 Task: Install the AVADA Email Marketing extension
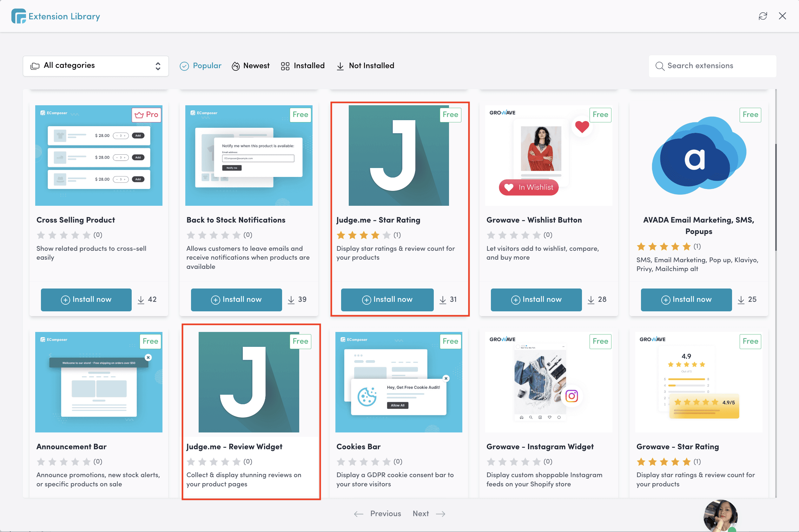coord(686,300)
